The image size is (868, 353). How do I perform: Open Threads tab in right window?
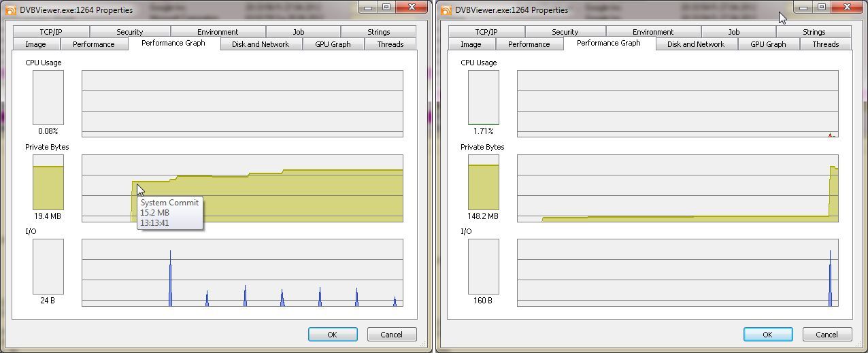pyautogui.click(x=826, y=44)
